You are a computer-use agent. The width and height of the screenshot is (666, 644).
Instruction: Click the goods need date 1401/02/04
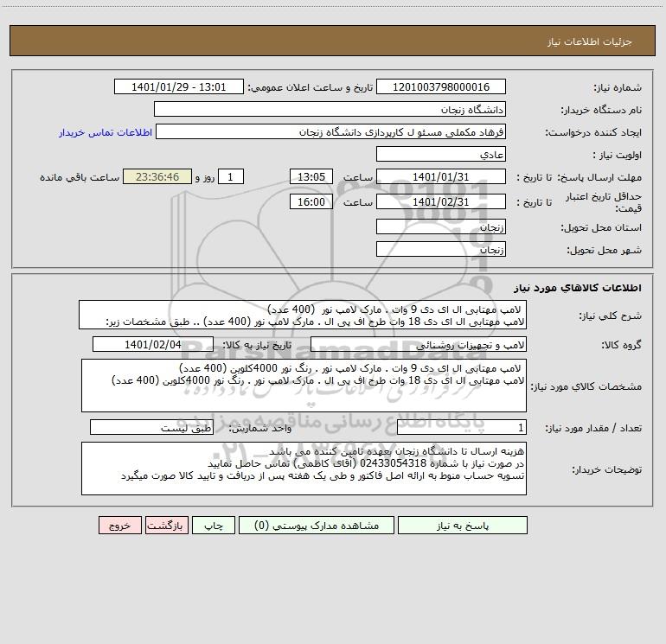click(x=153, y=344)
